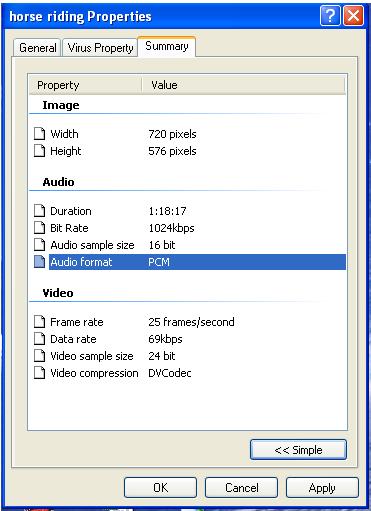Click the Duration row page icon
This screenshot has height=511, width=371.
point(40,211)
